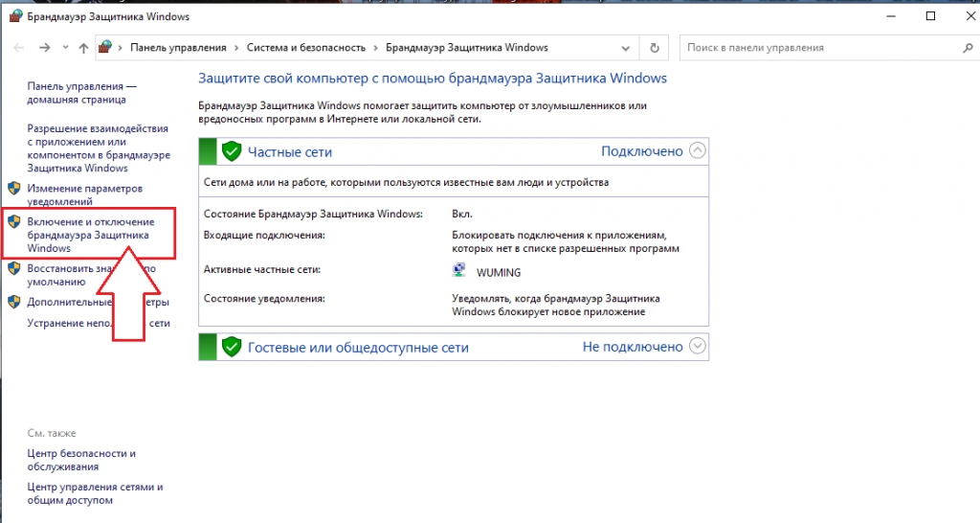Click green shield icon of guest networks
The width and height of the screenshot is (980, 523).
click(232, 347)
